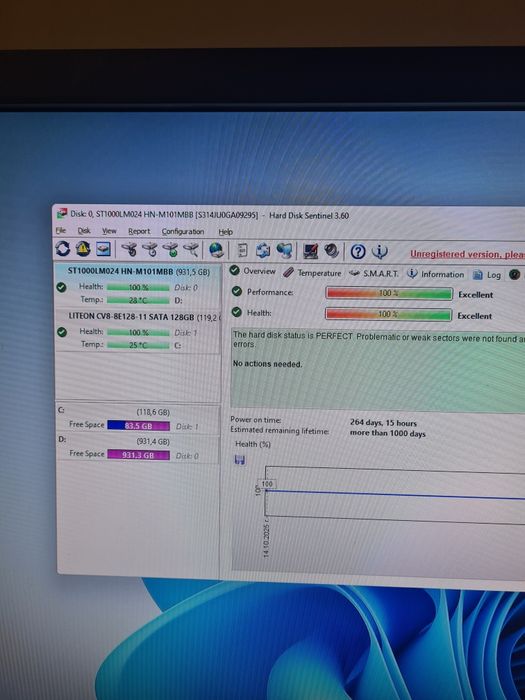Viewport: 525px width, 700px height.
Task: Click the first stethoscope disk test icon
Action: pyautogui.click(x=129, y=250)
